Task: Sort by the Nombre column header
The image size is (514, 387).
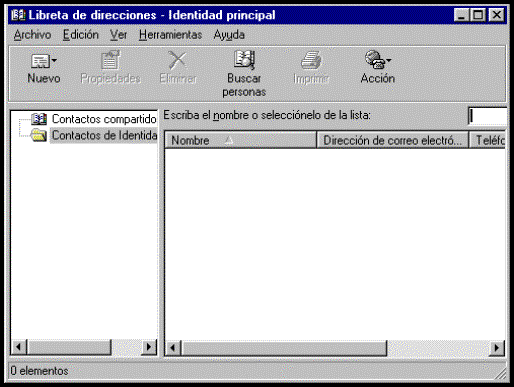Action: click(x=240, y=140)
